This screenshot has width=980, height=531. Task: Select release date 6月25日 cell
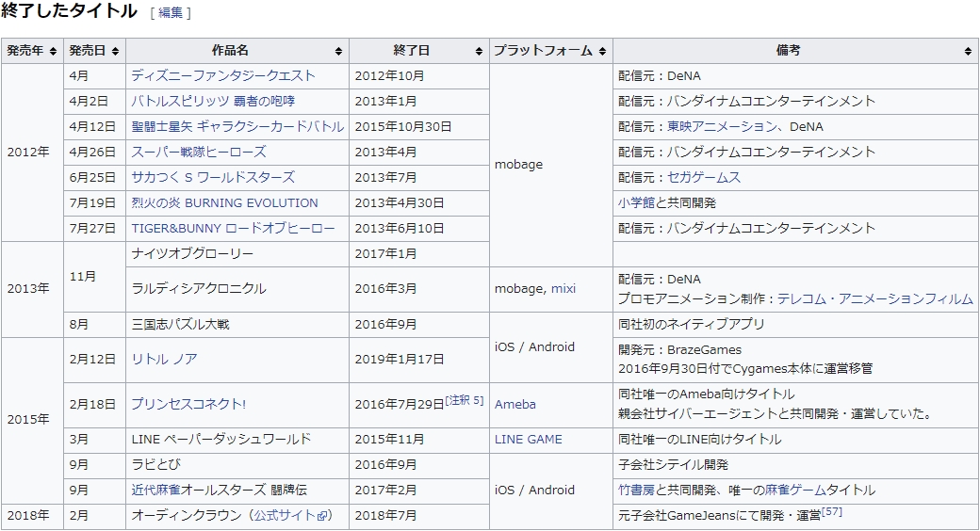94,178
